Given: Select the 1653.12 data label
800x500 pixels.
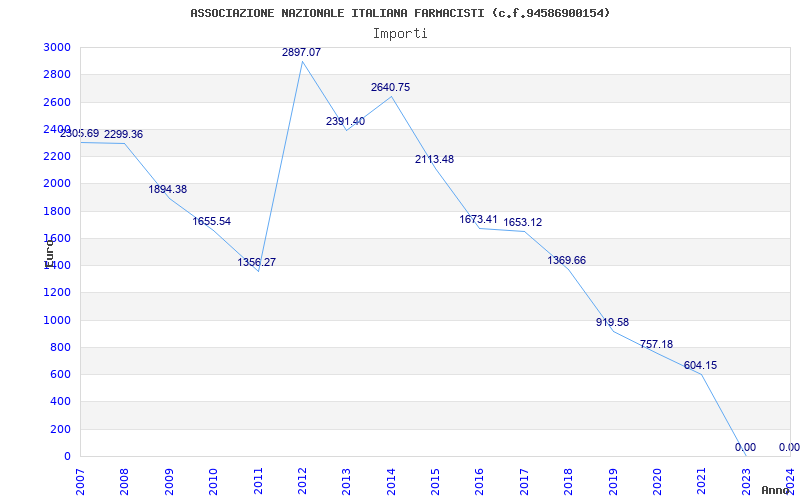Looking at the screenshot, I should [x=523, y=222].
